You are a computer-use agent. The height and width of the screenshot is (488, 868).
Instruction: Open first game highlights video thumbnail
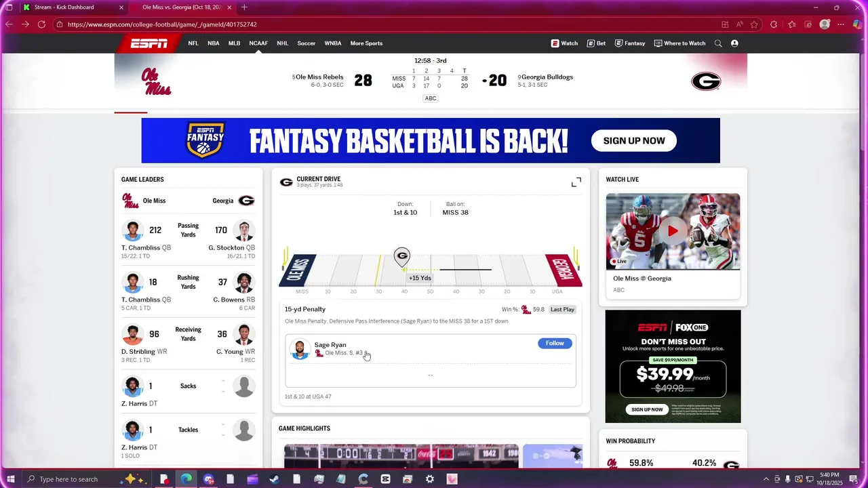click(x=401, y=456)
